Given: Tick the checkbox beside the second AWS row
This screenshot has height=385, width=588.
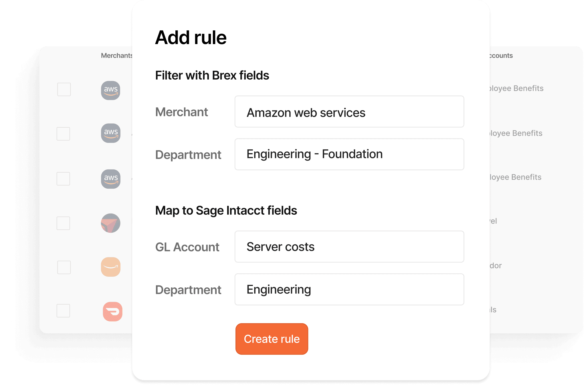Looking at the screenshot, I should (x=63, y=134).
